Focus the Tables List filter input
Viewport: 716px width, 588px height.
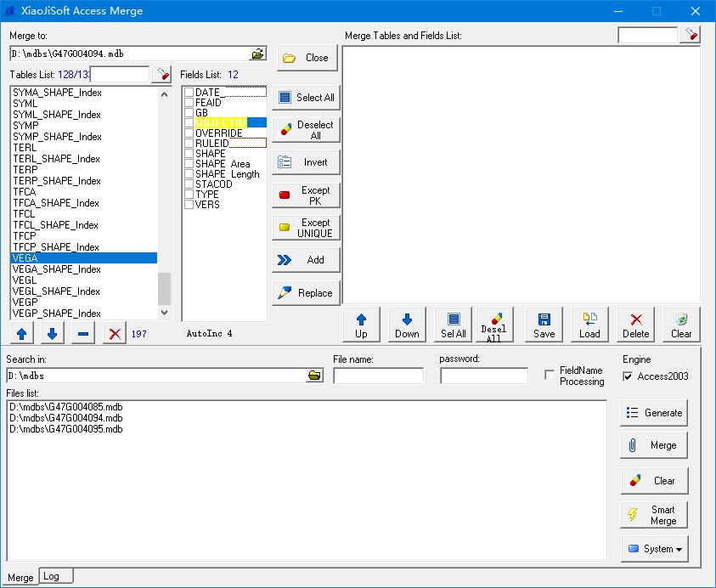coord(120,74)
